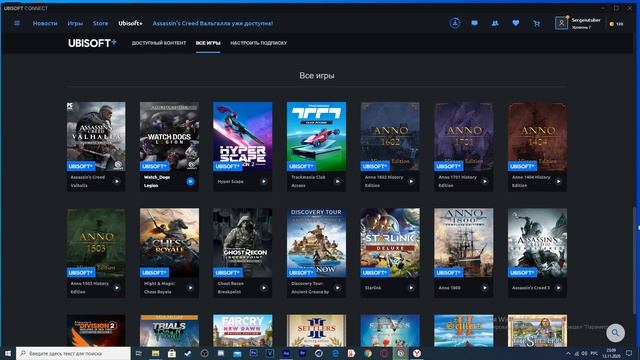Open Hyper Scape cover art
Image resolution: width=640 pixels, height=360 pixels.
click(243, 136)
